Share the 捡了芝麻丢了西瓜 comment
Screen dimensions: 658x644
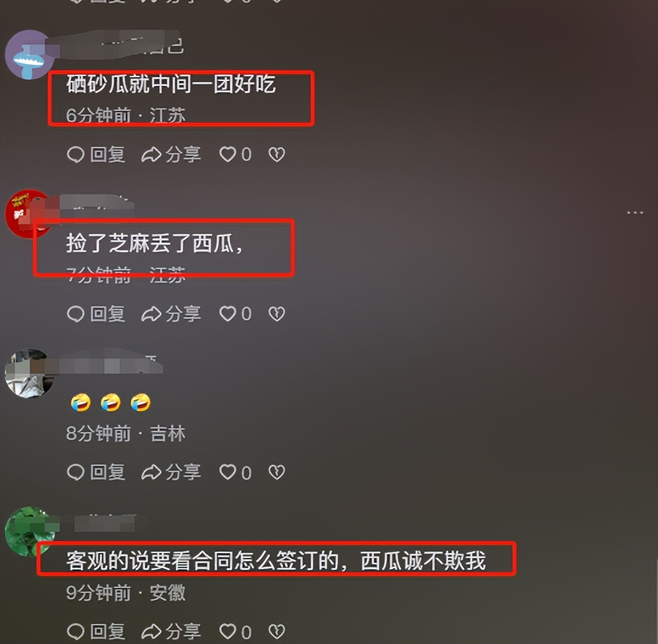coord(171,313)
